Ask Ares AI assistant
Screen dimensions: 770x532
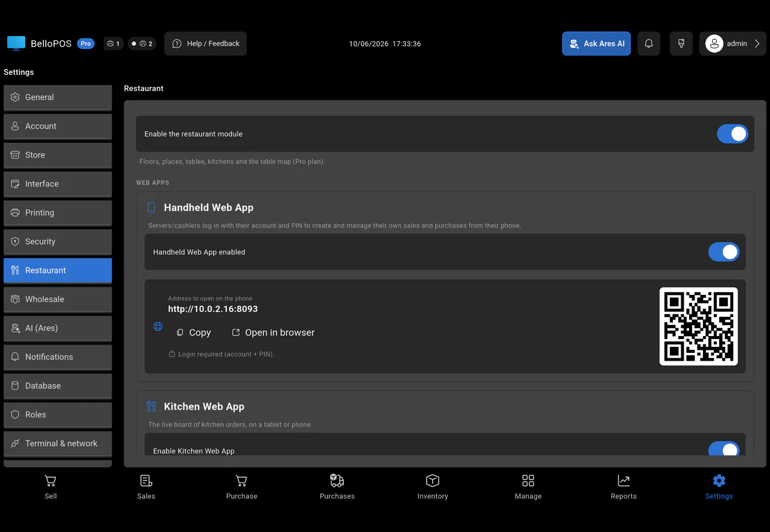[596, 43]
